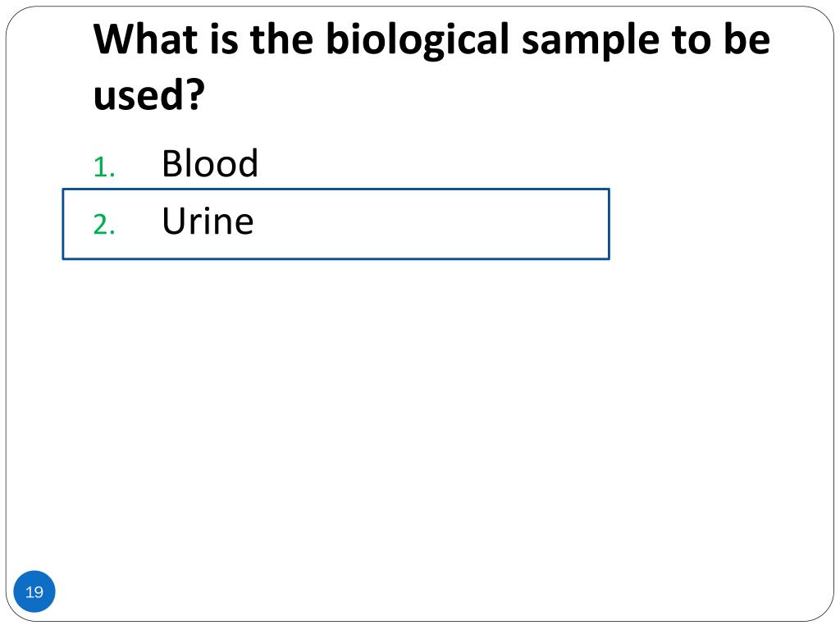Select the Urine answer option

point(208,221)
